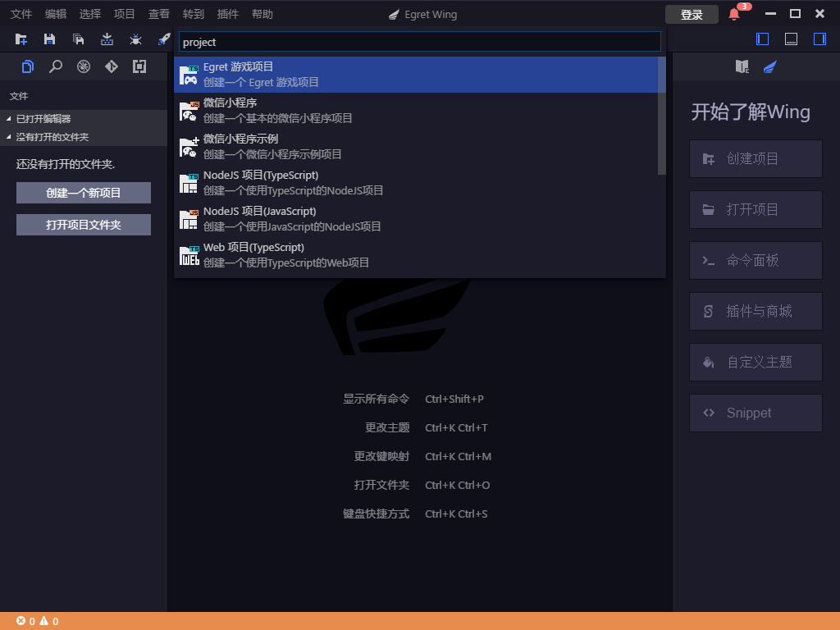The width and height of the screenshot is (840, 630).
Task: Click the Egret 游戏项目 TS icon
Action: (189, 75)
